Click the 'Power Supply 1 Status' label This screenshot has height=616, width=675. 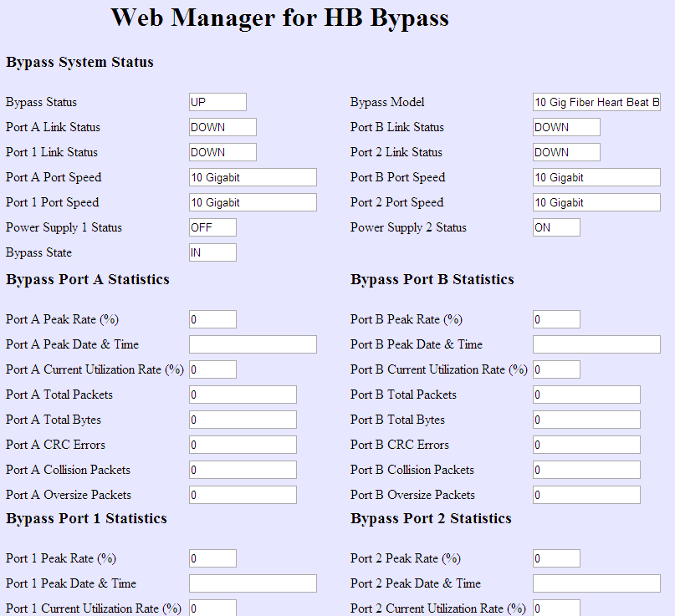[64, 227]
